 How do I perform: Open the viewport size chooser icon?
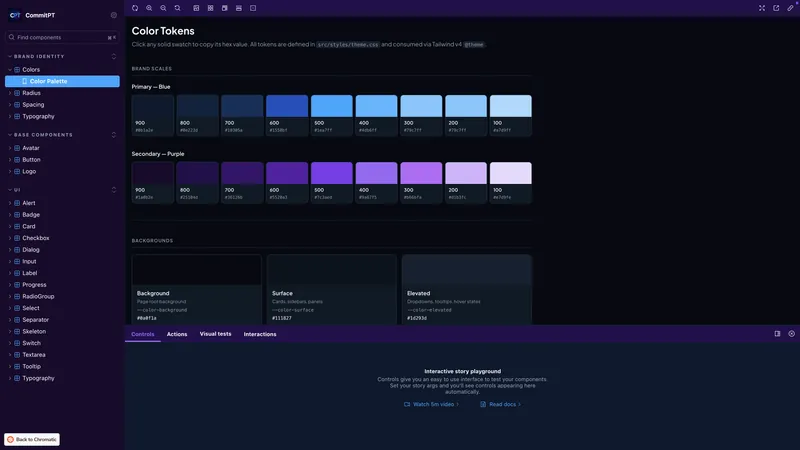point(224,8)
